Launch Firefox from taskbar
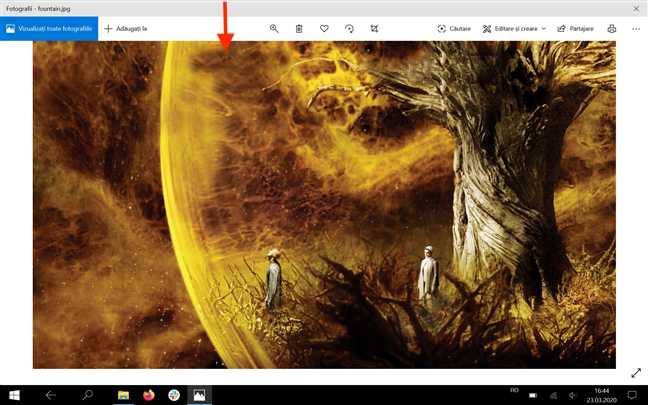The image size is (648, 405). pyautogui.click(x=148, y=395)
